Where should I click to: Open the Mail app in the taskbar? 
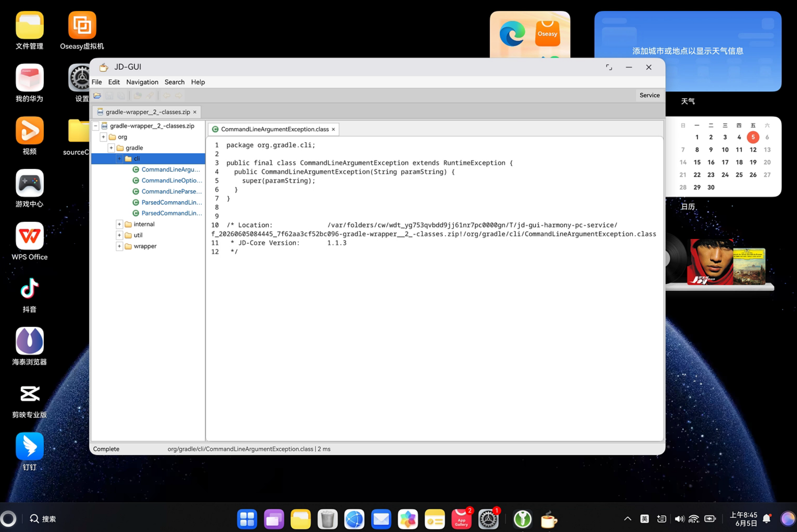(x=381, y=519)
